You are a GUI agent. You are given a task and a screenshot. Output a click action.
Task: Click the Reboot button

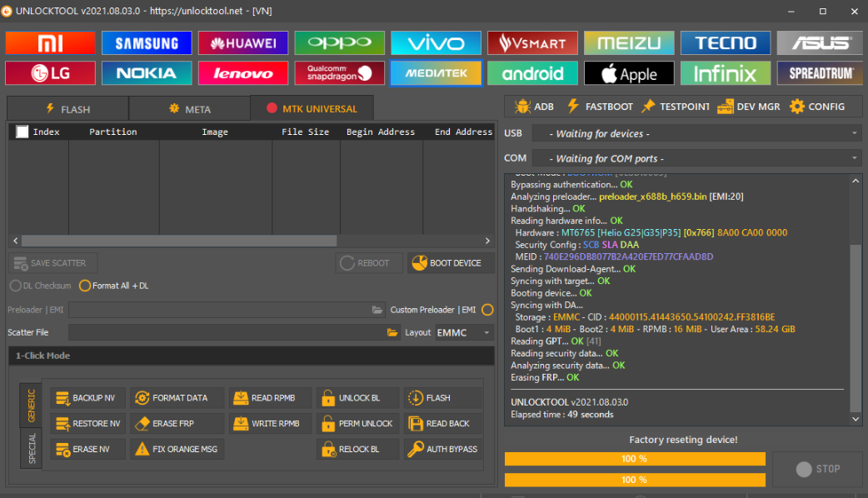coord(369,263)
